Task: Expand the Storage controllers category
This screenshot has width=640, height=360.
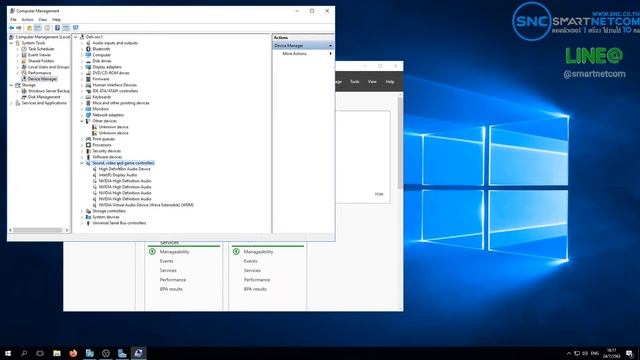Action: coord(82,211)
